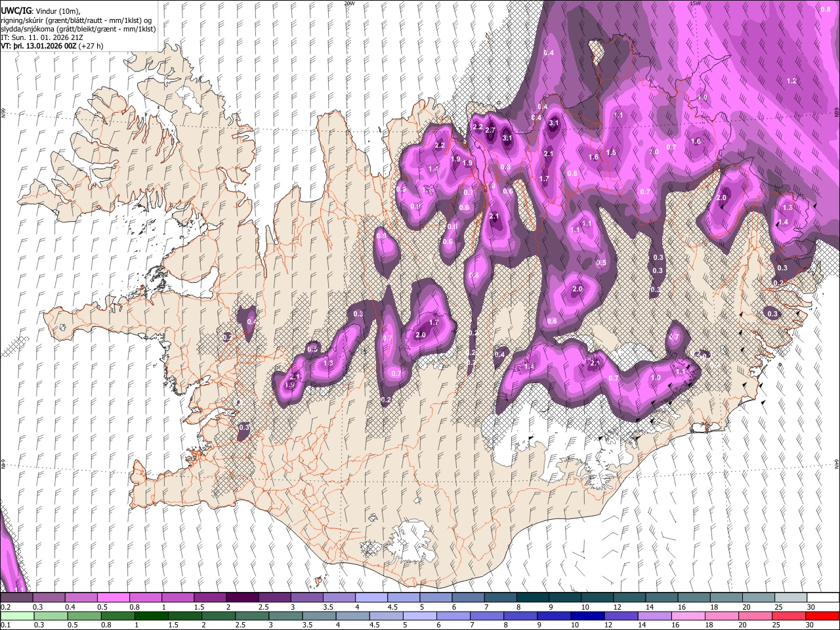Click the pale grey snow swatch for 25–30 mm
Viewport: 840px width, 630px height.
coord(791,598)
